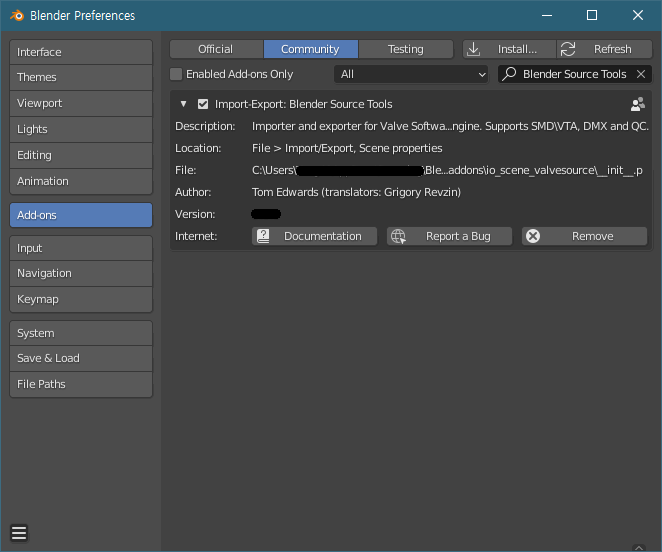
Task: Select the Add-ons section
Action: (81, 215)
